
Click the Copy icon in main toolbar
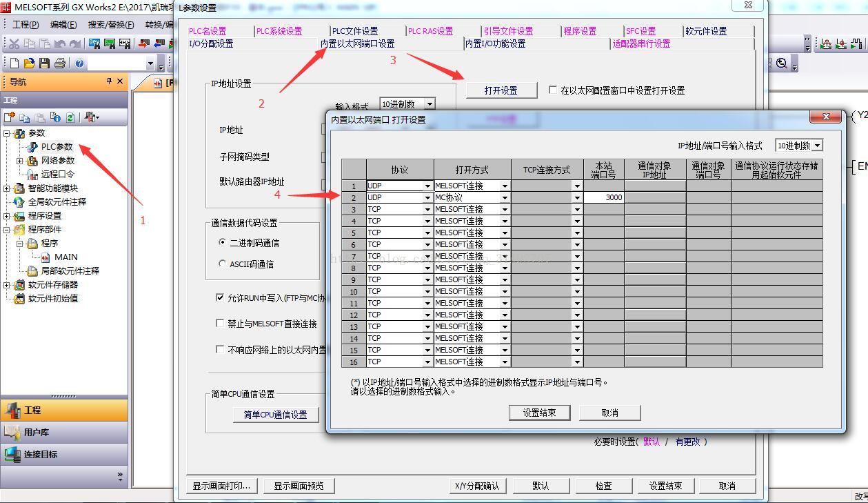click(29, 43)
